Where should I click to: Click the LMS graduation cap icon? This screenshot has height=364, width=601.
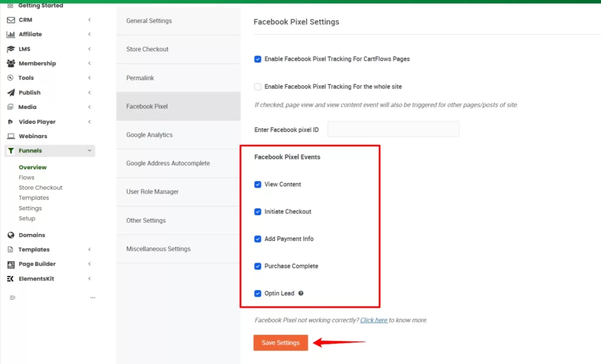point(11,49)
